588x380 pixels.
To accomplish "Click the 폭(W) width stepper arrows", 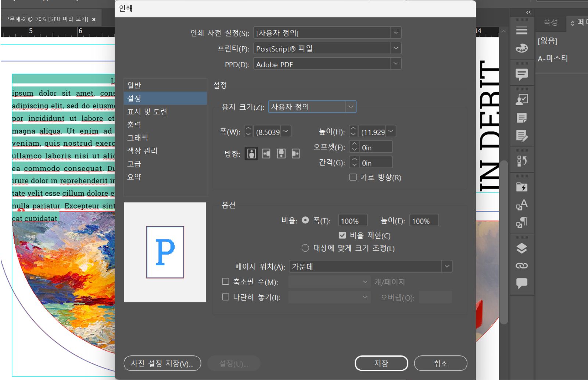I will coord(248,131).
